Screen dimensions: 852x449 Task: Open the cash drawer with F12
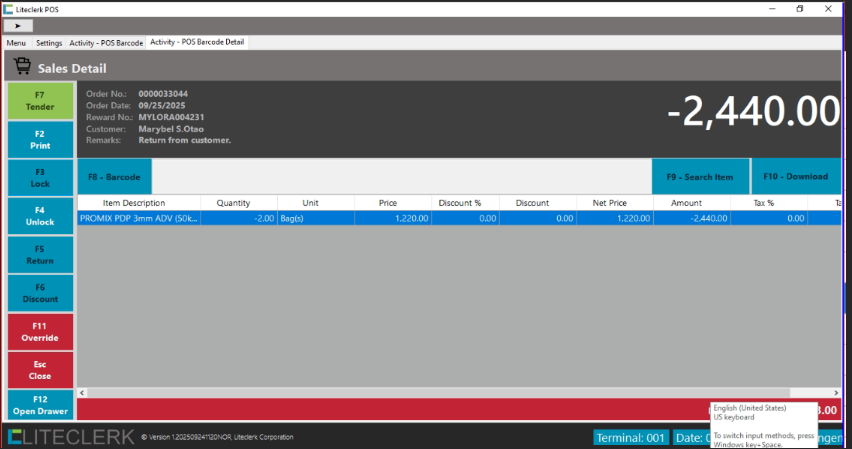(x=40, y=405)
